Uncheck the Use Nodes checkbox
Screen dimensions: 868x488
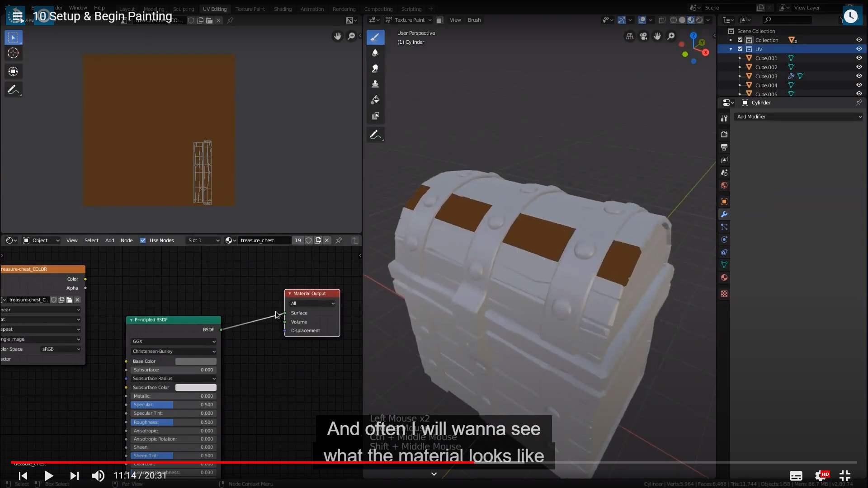coord(143,240)
